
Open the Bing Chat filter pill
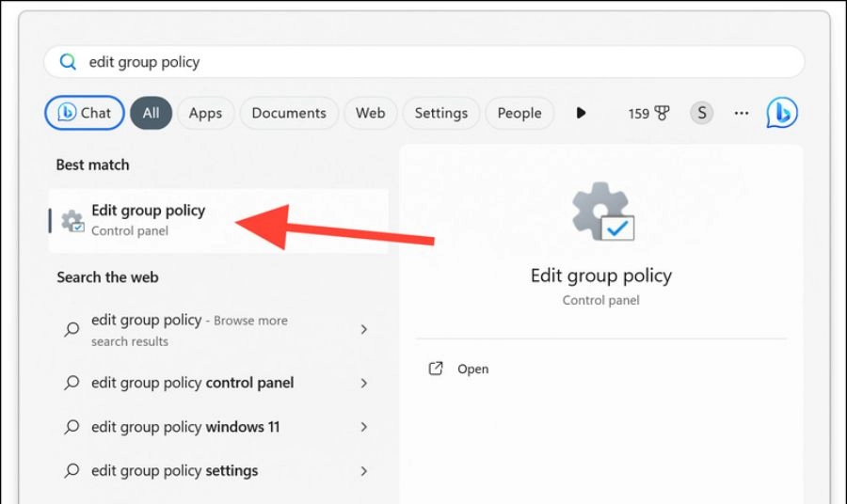tap(85, 113)
